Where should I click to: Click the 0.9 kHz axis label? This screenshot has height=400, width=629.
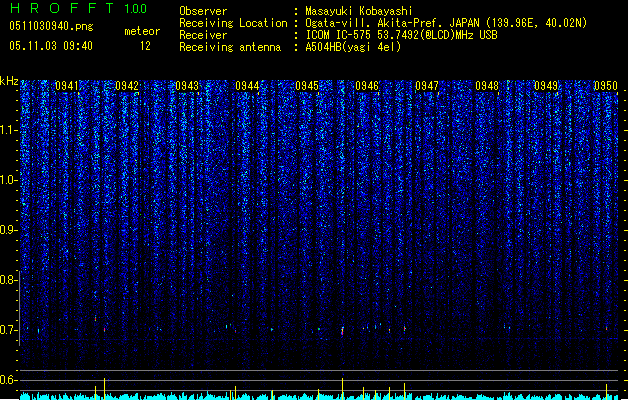tap(8, 230)
